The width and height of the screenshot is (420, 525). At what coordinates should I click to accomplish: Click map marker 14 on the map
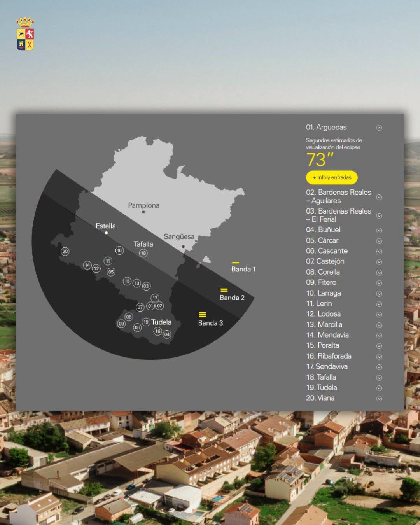[x=87, y=265]
